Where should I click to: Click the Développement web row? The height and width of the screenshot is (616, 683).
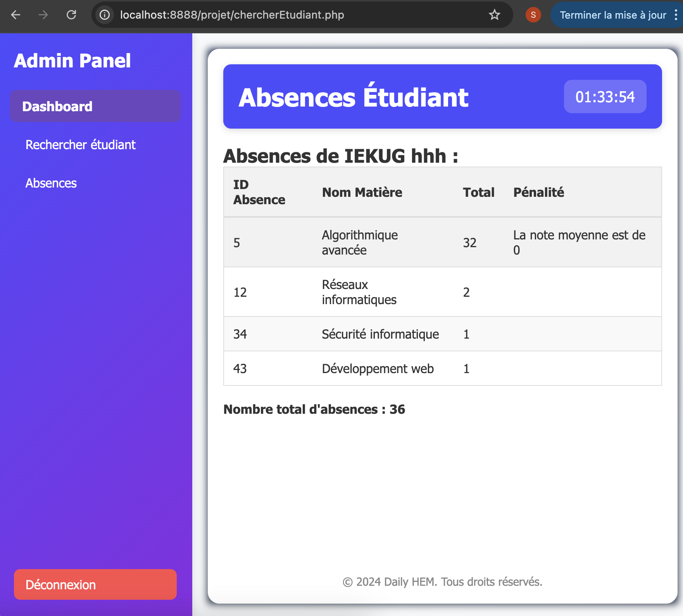point(442,368)
